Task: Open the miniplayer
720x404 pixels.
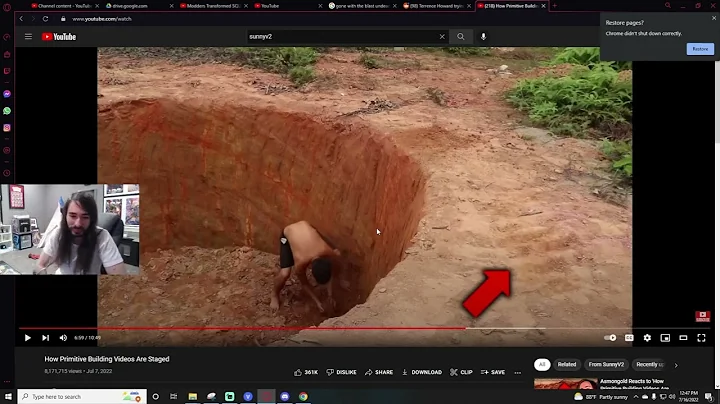Action: pyautogui.click(x=665, y=338)
